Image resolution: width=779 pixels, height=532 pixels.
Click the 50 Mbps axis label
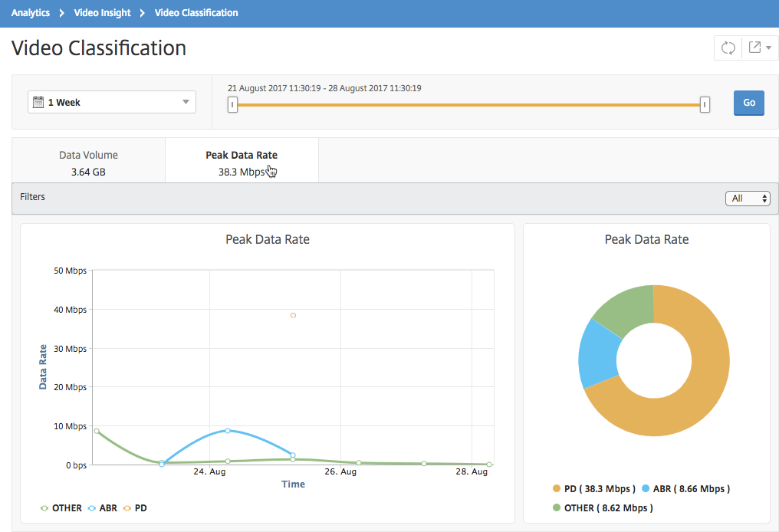point(70,271)
